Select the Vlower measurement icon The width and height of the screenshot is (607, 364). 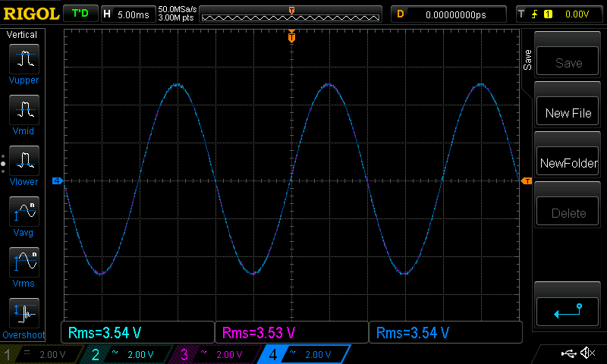point(24,161)
